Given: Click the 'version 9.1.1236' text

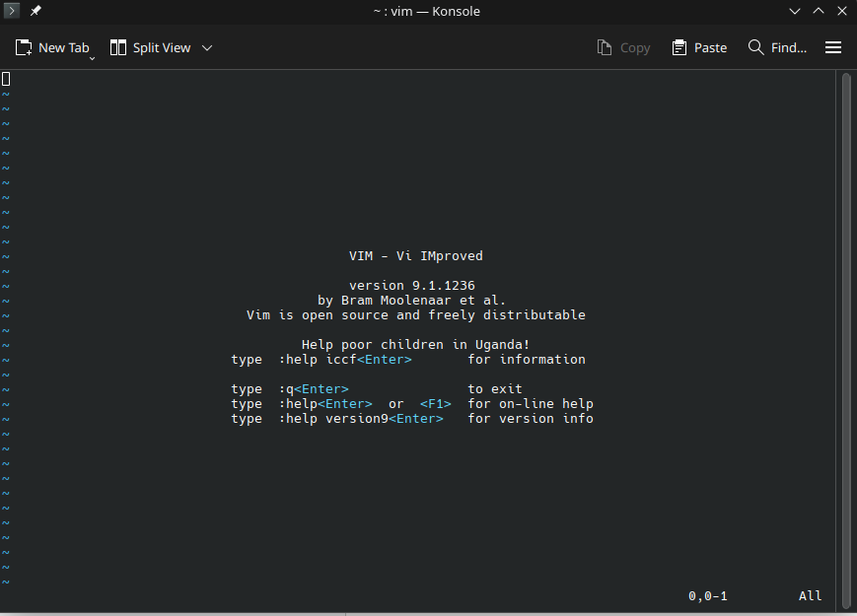Looking at the screenshot, I should pos(412,286).
